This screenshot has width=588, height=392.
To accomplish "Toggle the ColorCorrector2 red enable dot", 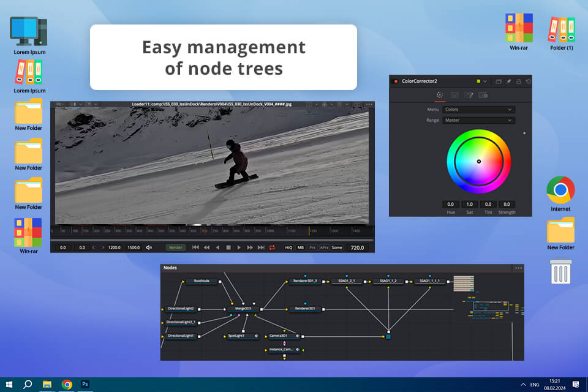I will point(396,81).
